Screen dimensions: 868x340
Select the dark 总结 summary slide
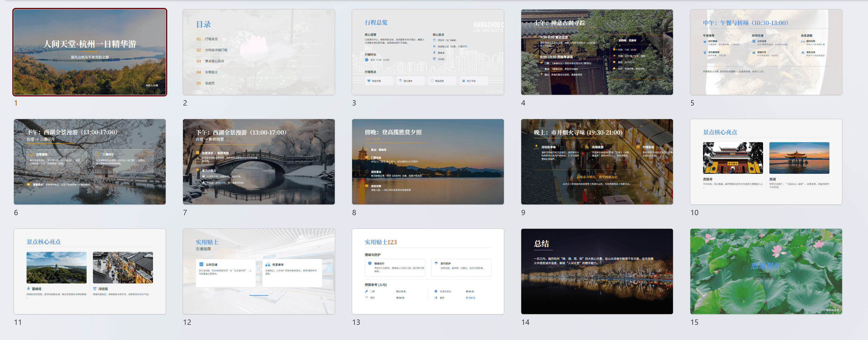click(x=597, y=272)
